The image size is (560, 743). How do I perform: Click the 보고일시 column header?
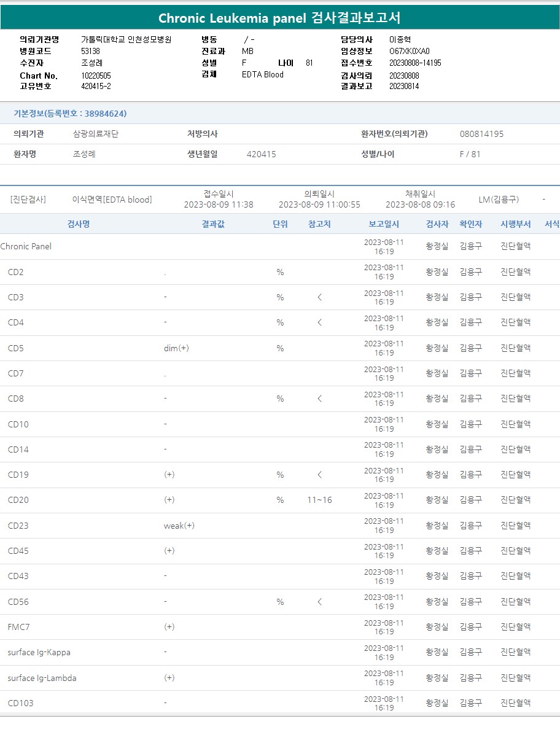click(x=384, y=224)
